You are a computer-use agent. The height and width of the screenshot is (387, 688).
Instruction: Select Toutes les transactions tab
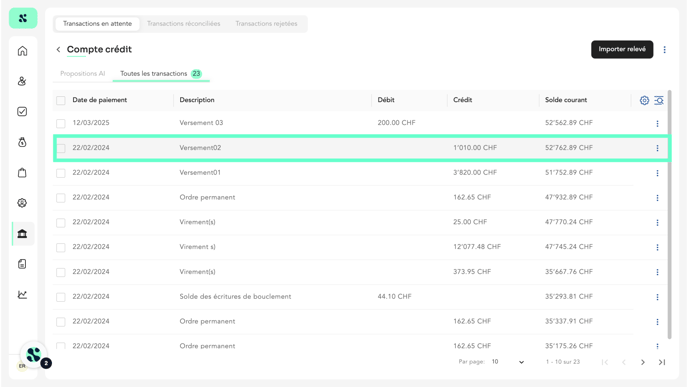[161, 74]
